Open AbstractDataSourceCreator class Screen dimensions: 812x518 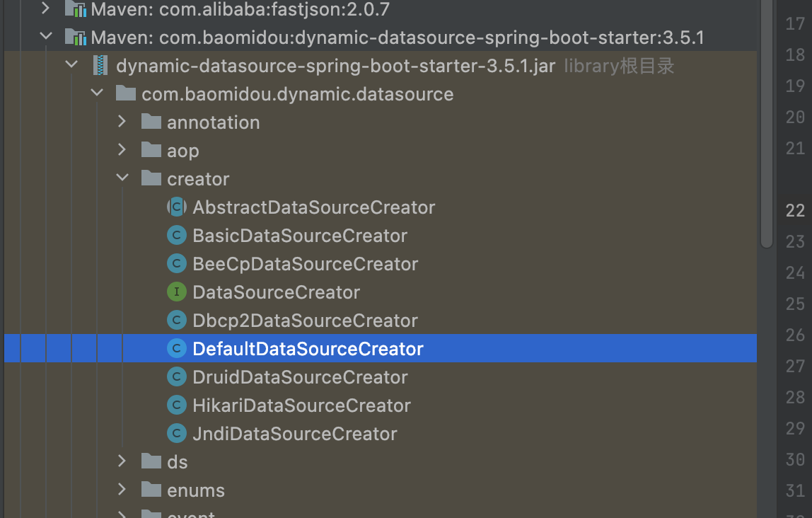tap(314, 207)
